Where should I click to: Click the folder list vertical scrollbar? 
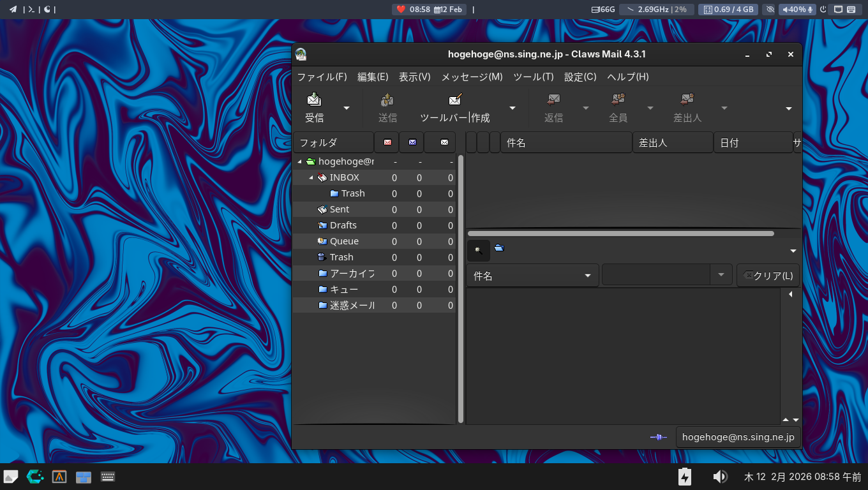click(461, 288)
